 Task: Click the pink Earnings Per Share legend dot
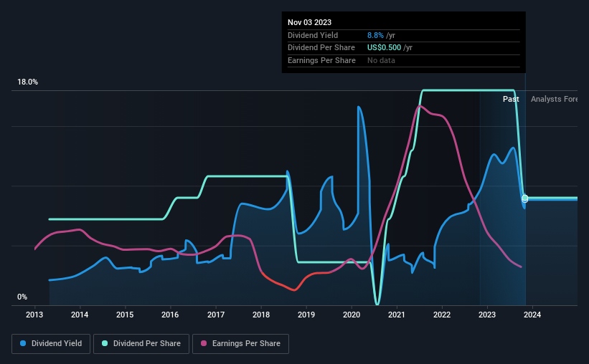[204, 343]
